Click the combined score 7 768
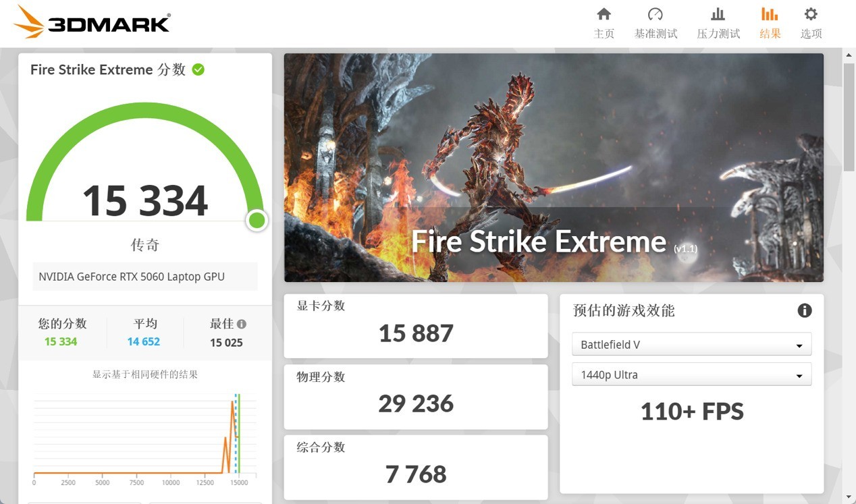This screenshot has height=504, width=856. (416, 474)
